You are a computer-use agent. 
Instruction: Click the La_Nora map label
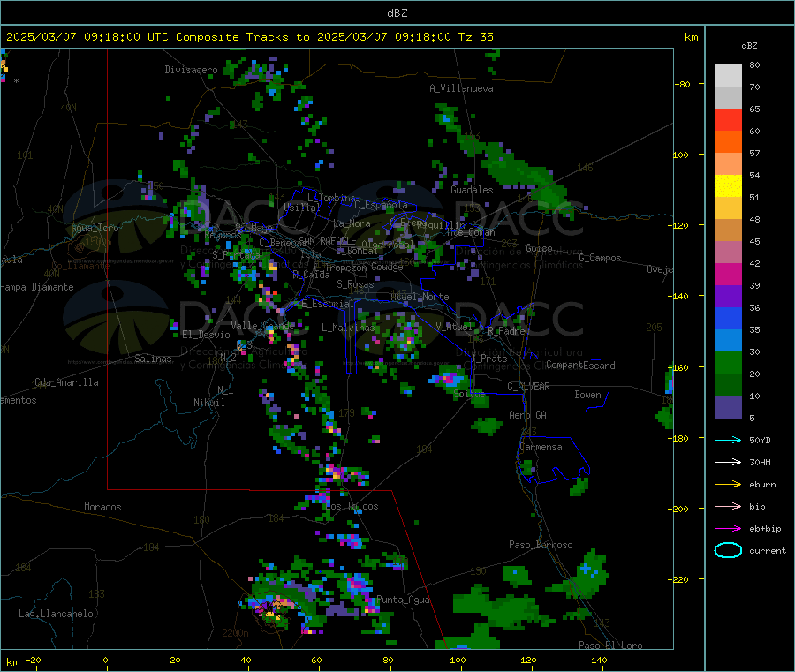click(352, 223)
